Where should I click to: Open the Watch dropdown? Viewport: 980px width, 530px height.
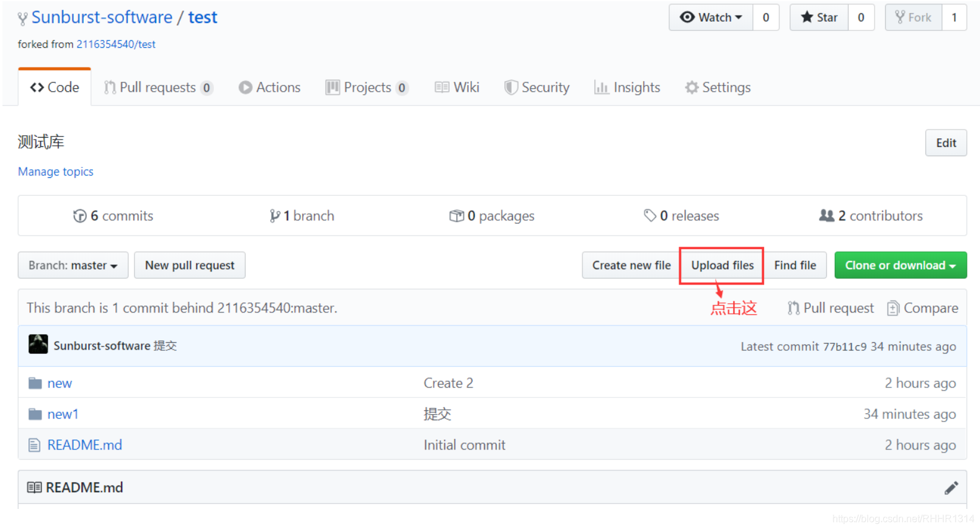point(711,17)
